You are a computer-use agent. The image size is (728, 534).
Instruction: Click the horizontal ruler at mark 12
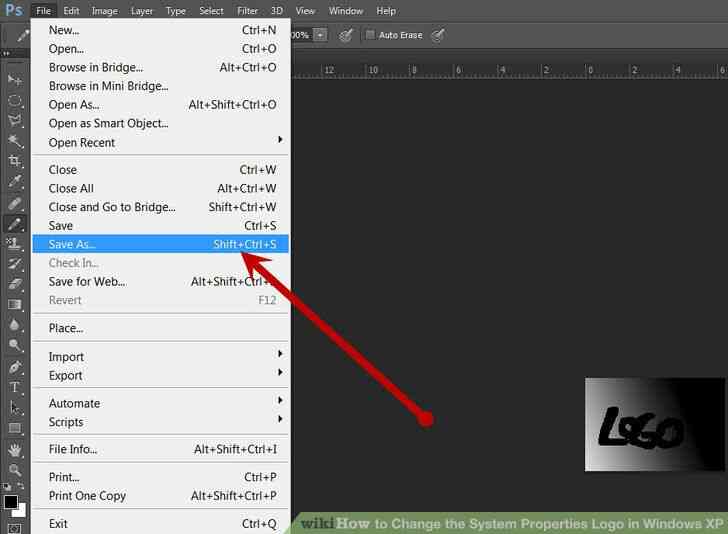(x=329, y=70)
